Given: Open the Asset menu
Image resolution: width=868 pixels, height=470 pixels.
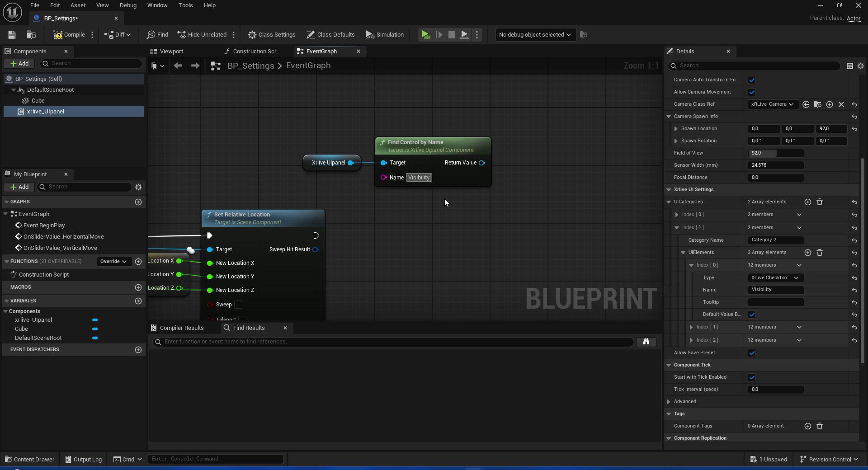Looking at the screenshot, I should [78, 5].
